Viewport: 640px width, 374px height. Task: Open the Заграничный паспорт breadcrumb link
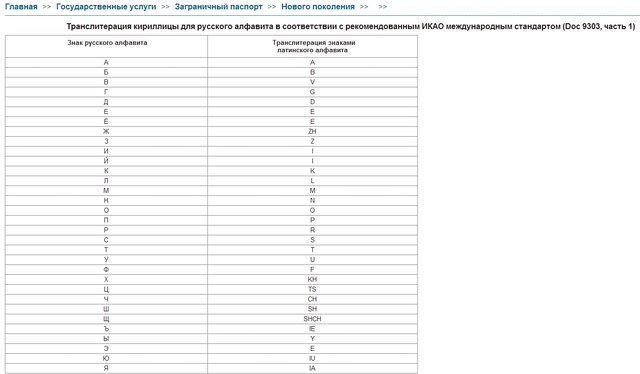click(219, 7)
